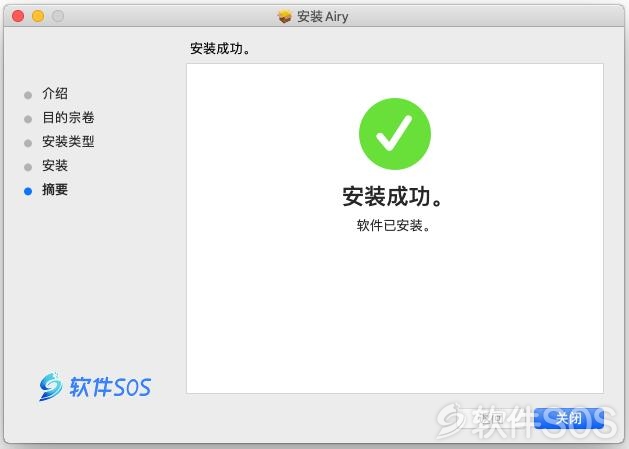Click the gray bullet beside 目的宗卷

28,119
